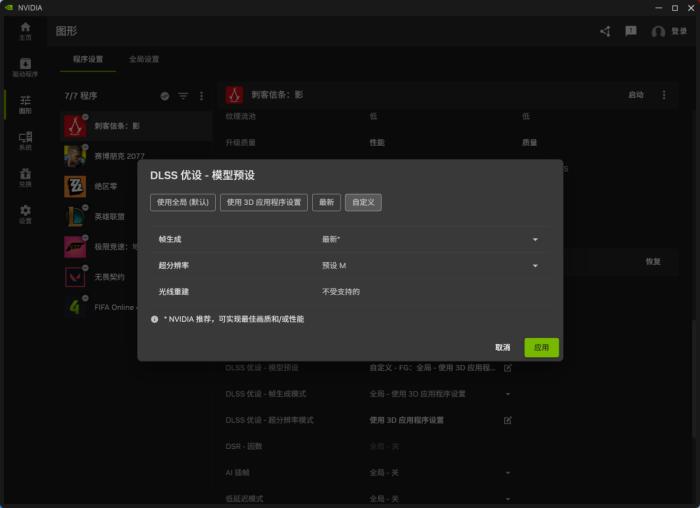This screenshot has height=508, width=700.
Task: Click edit icon for DLSS 优设 - 模型预设 row
Action: [x=508, y=368]
